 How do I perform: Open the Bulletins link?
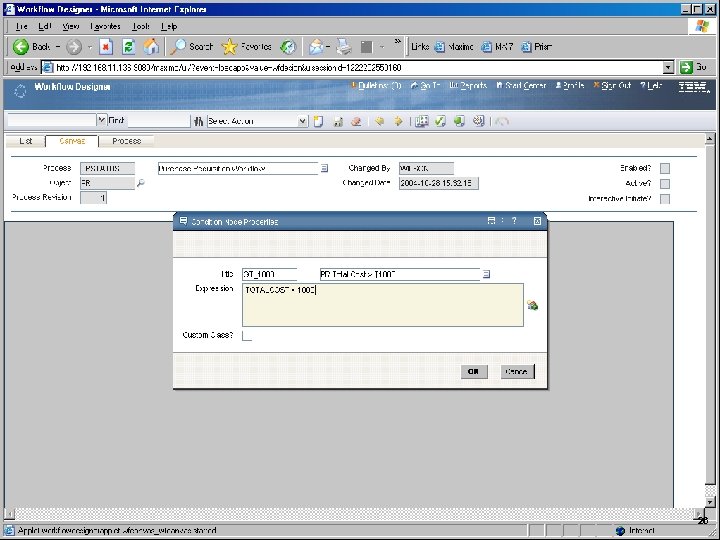[x=376, y=85]
